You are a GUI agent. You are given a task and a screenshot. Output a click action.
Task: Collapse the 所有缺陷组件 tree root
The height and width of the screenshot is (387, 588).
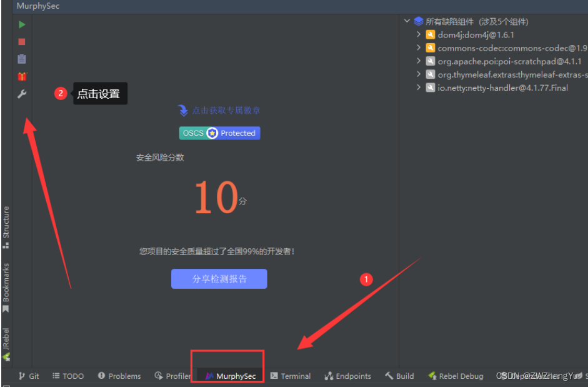point(407,21)
